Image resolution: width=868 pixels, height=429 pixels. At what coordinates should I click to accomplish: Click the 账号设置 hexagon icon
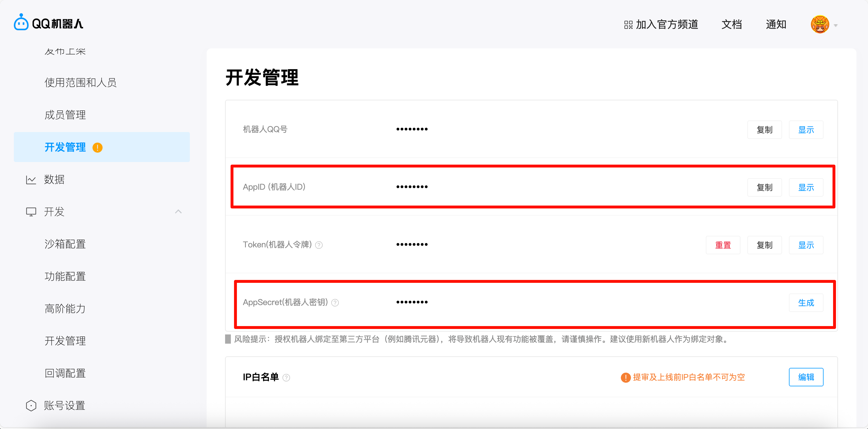click(31, 405)
